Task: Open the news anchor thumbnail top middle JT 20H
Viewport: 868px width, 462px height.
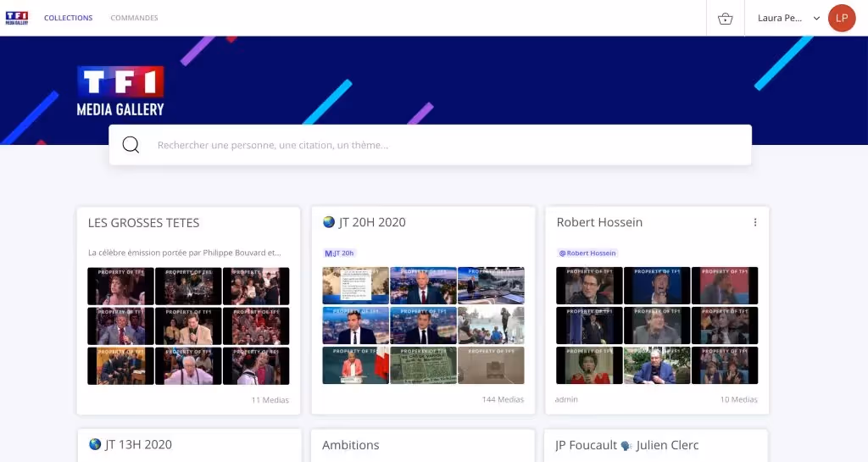Action: 424,286
